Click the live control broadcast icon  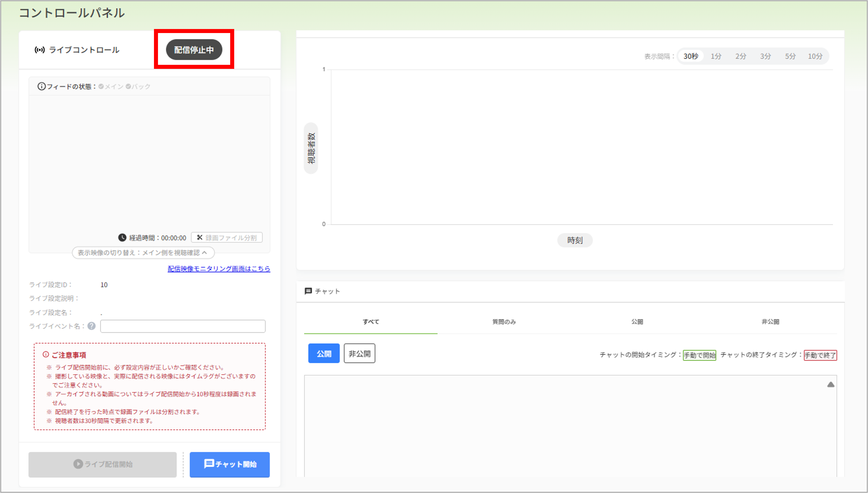pos(39,50)
